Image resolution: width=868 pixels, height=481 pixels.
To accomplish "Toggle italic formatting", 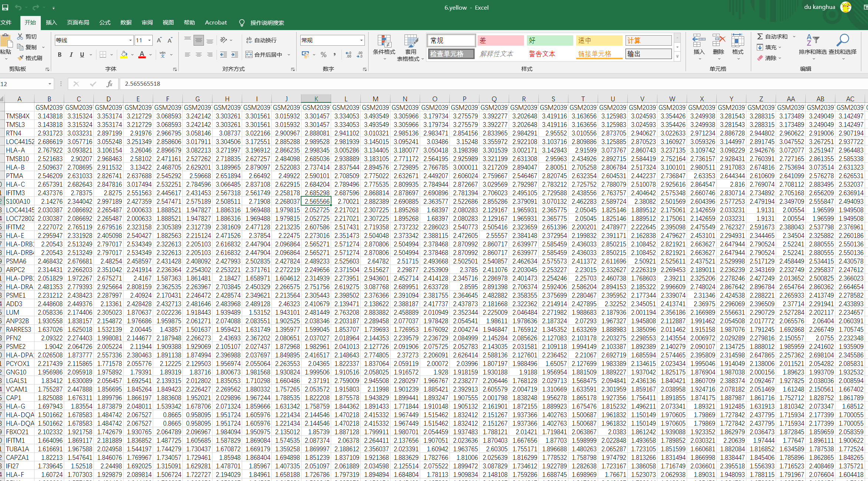I will pos(71,55).
